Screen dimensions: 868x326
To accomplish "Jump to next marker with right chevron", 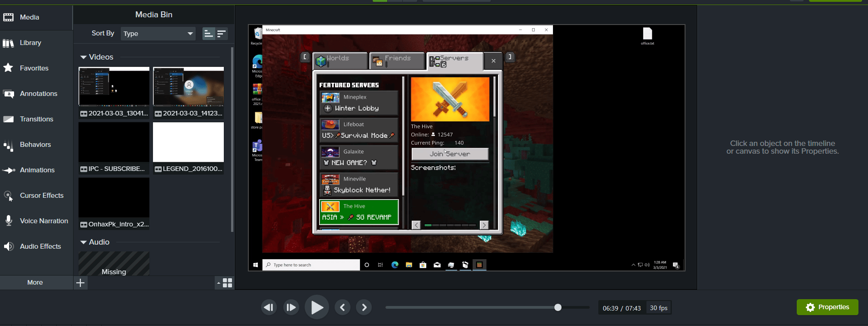I will click(364, 308).
